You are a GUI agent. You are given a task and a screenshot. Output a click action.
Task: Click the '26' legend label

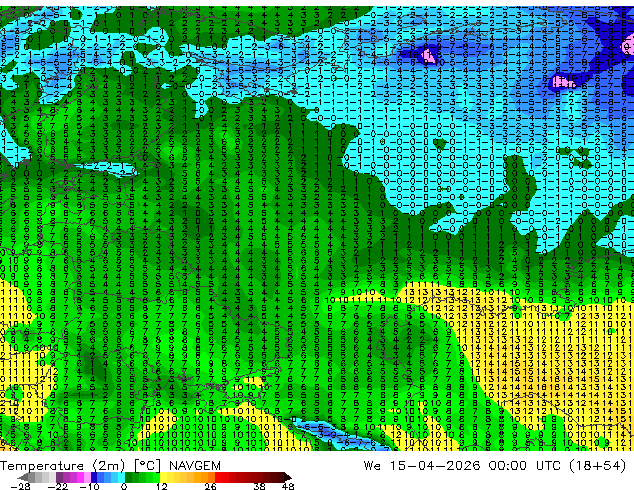[x=210, y=486]
